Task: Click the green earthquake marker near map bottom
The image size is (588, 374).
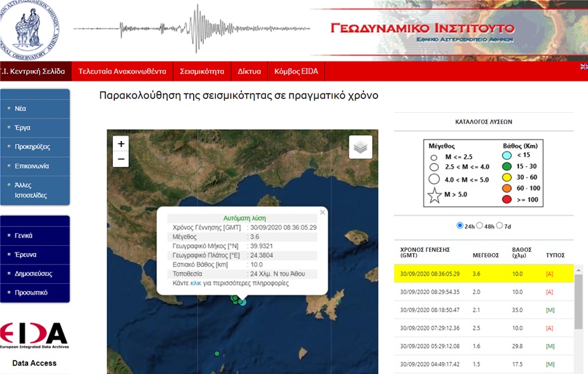Action: pos(216,353)
